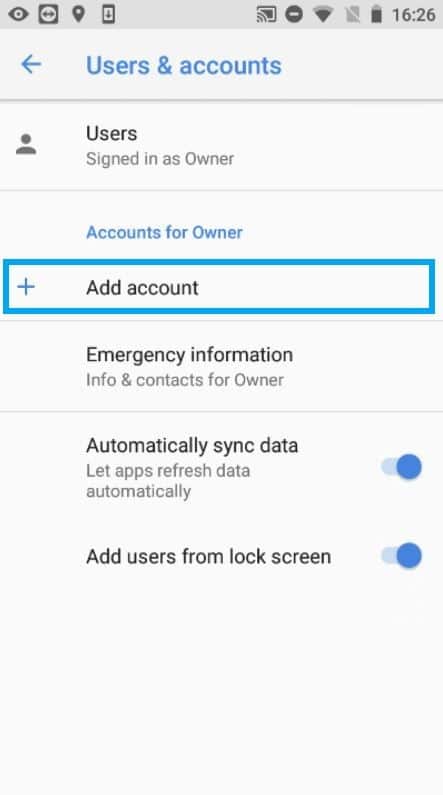Tap the download status bar icon
The height and width of the screenshot is (795, 443).
pyautogui.click(x=108, y=14)
